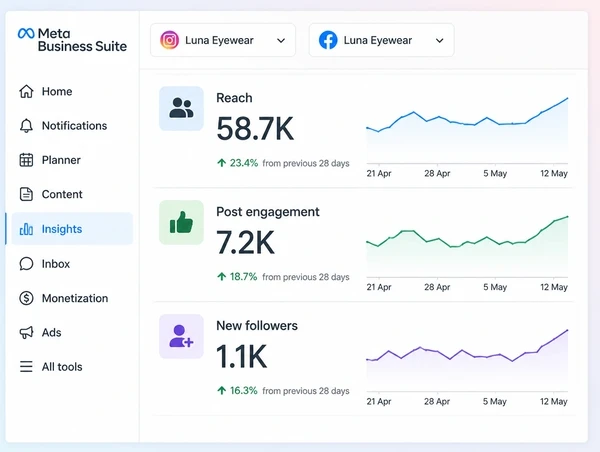Viewport: 600px width, 452px height.
Task: Open Notifications in the sidebar
Action: pyautogui.click(x=72, y=126)
